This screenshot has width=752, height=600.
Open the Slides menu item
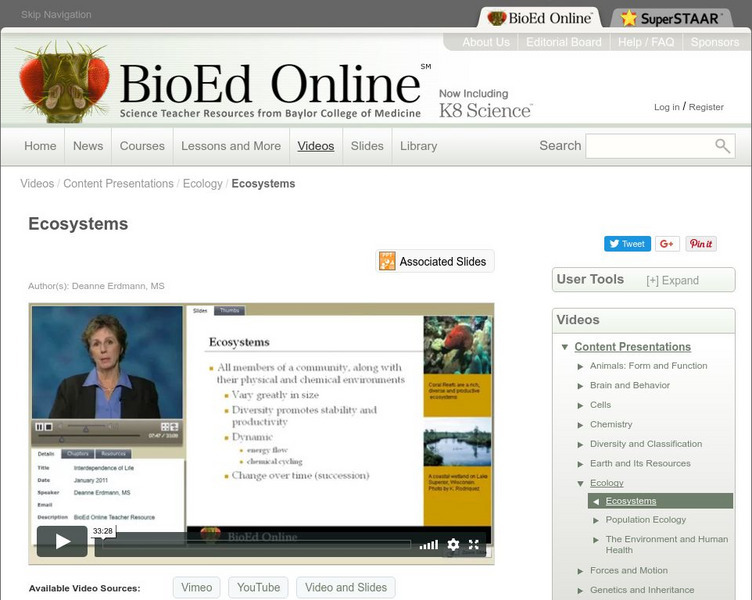point(367,146)
